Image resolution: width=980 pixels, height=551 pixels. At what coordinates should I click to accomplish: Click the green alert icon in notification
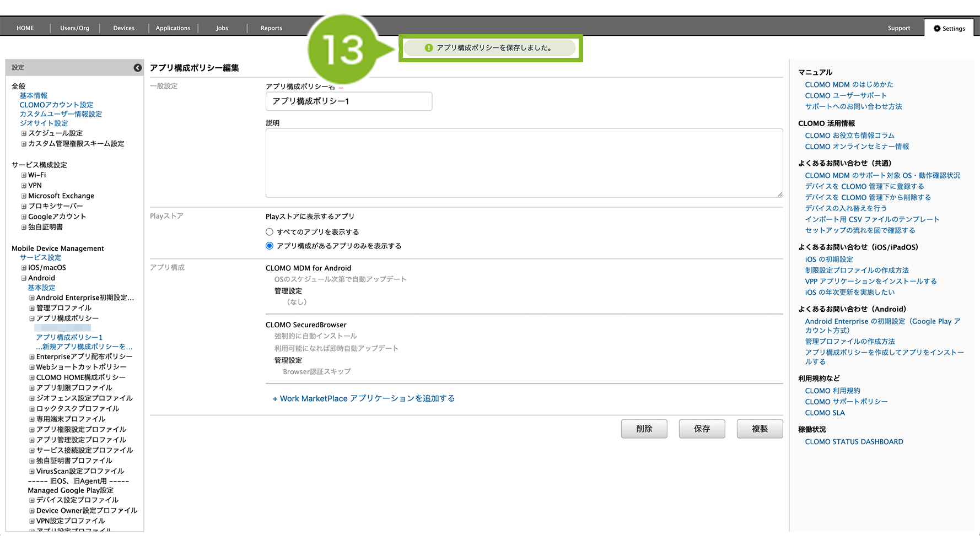[429, 48]
